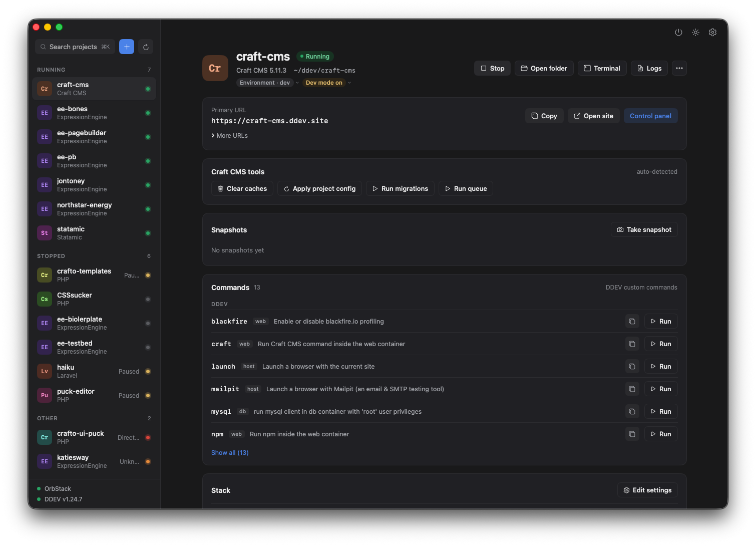Click Clear caches
The width and height of the screenshot is (756, 546).
pyautogui.click(x=242, y=188)
